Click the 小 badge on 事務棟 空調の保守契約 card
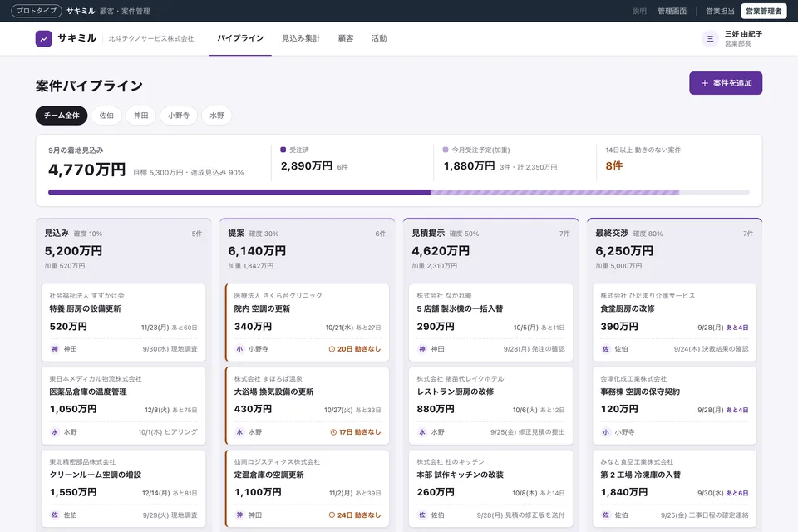The height and width of the screenshot is (532, 798). tap(606, 432)
